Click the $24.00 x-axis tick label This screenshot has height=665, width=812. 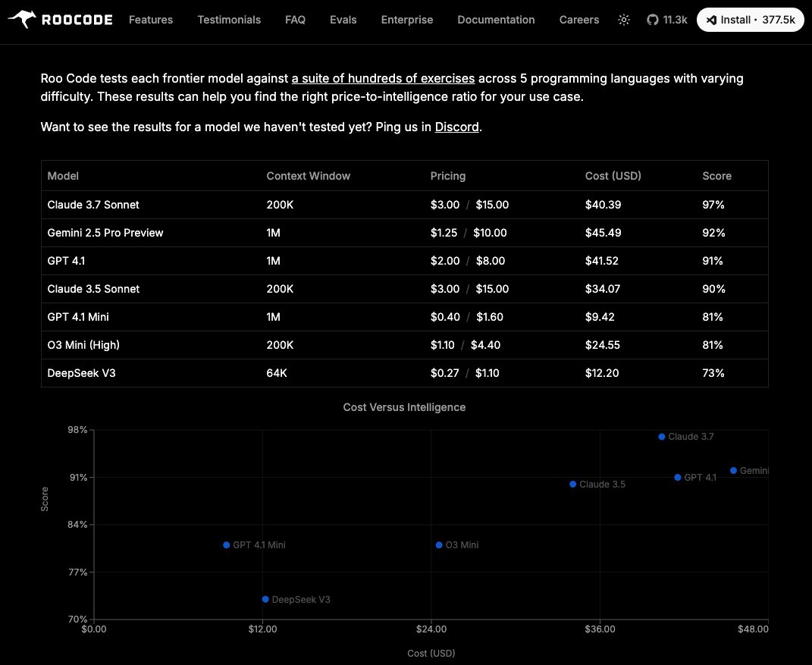click(431, 629)
